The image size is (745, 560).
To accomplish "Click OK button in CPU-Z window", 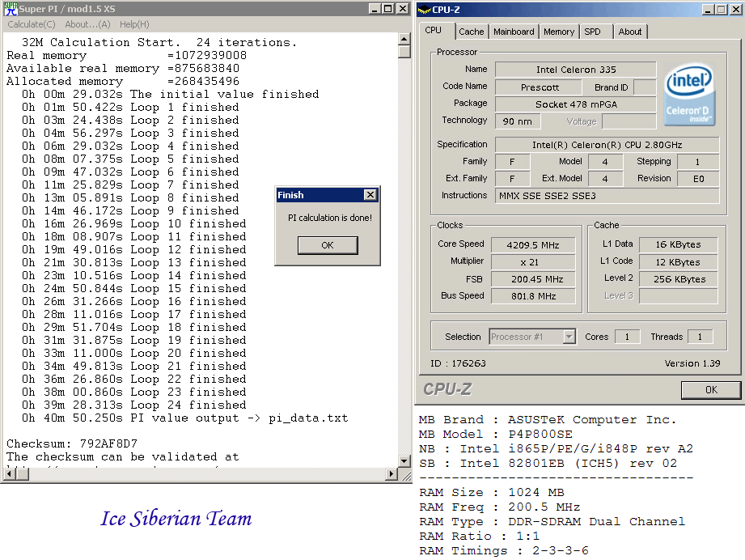I will coord(711,390).
